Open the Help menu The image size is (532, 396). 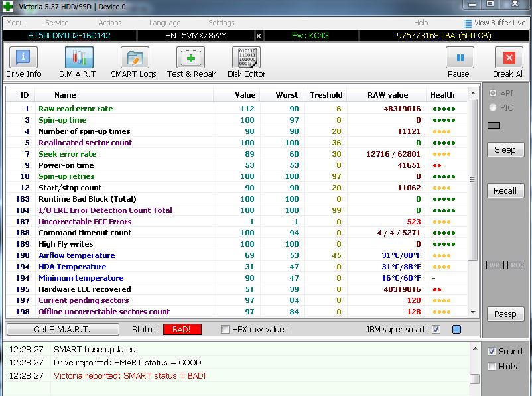[x=421, y=23]
